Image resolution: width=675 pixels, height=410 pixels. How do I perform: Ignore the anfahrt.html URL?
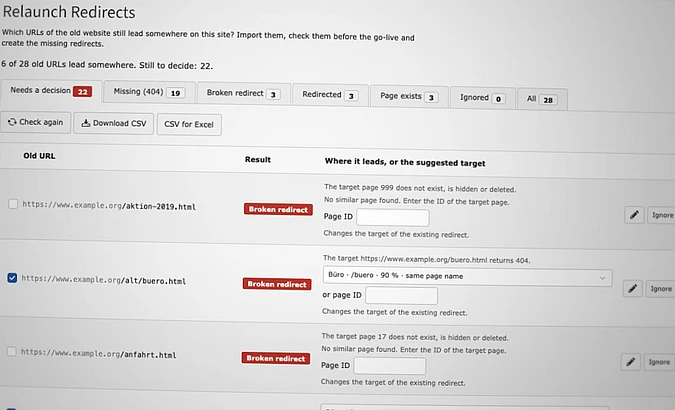[x=659, y=362]
